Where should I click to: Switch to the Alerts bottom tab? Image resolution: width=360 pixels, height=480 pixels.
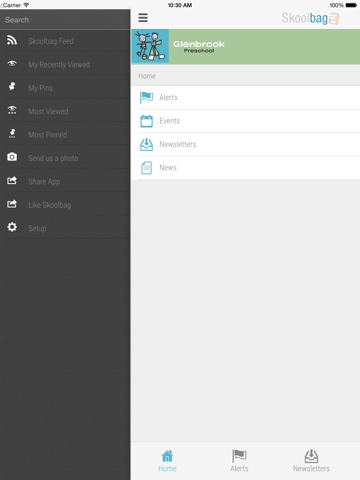(239, 461)
